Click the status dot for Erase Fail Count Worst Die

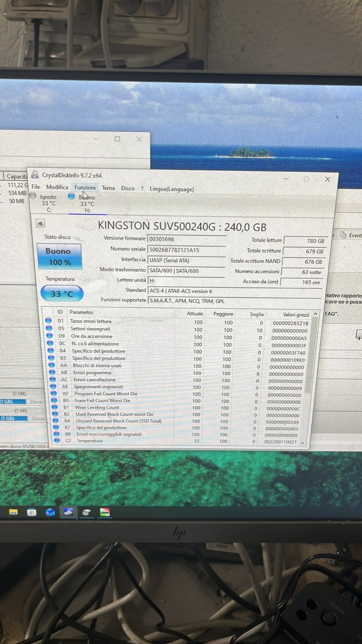pyautogui.click(x=54, y=400)
